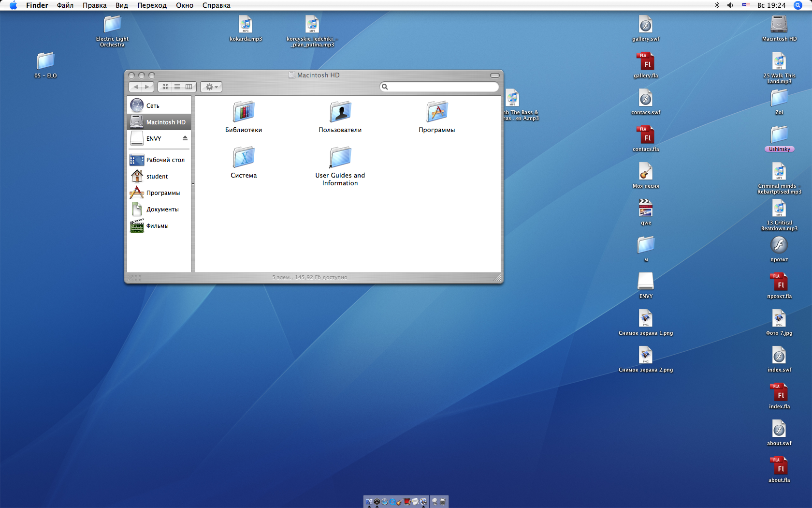This screenshot has height=508, width=812.
Task: Go back in Finder window
Action: pos(135,87)
